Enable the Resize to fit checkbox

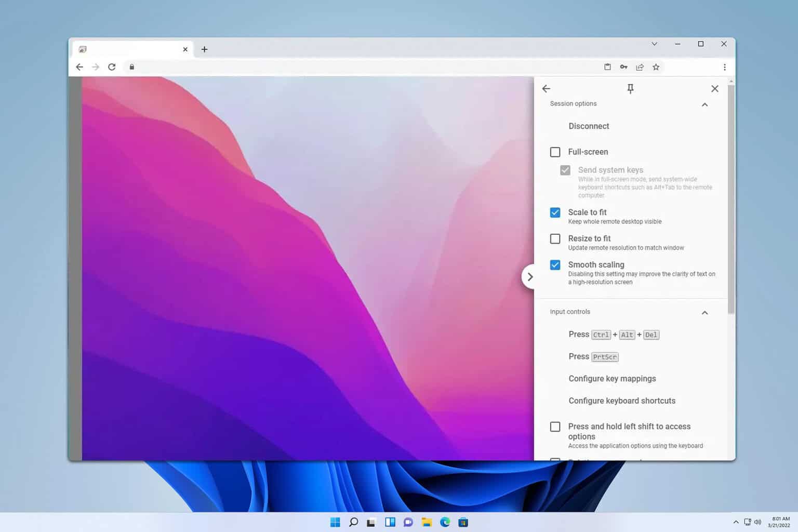click(x=555, y=238)
